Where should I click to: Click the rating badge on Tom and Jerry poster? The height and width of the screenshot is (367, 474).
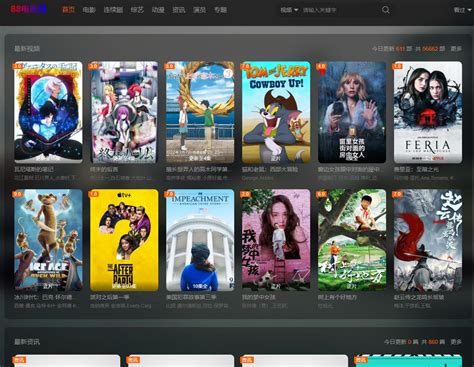pos(246,66)
